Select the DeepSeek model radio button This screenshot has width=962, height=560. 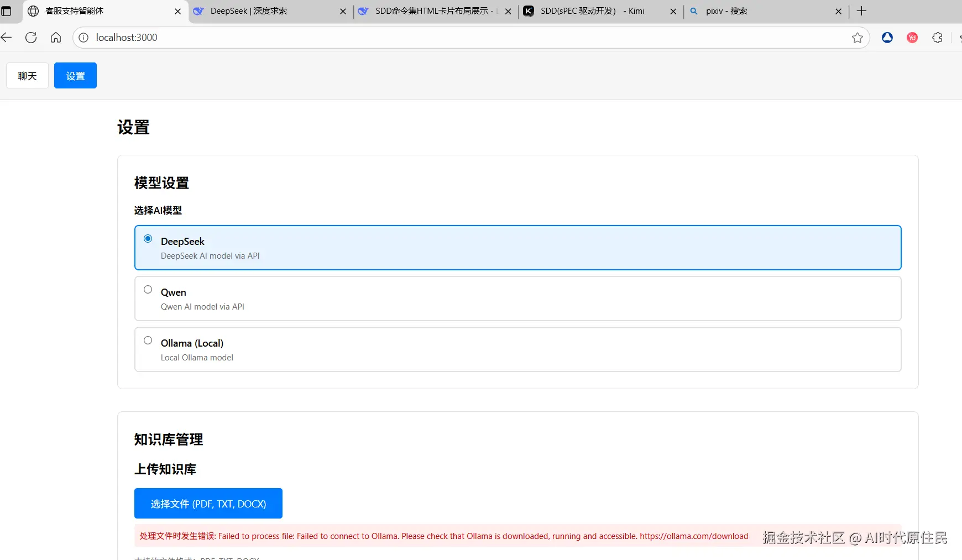pyautogui.click(x=148, y=239)
